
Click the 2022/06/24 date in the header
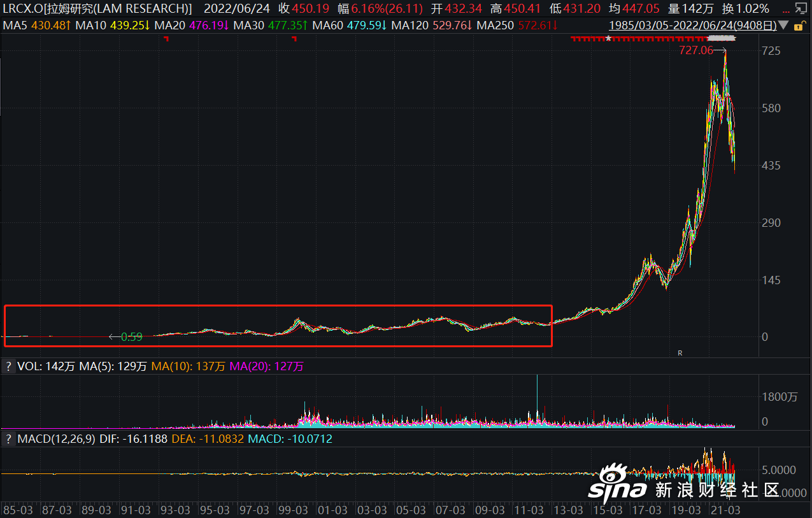[x=236, y=9]
